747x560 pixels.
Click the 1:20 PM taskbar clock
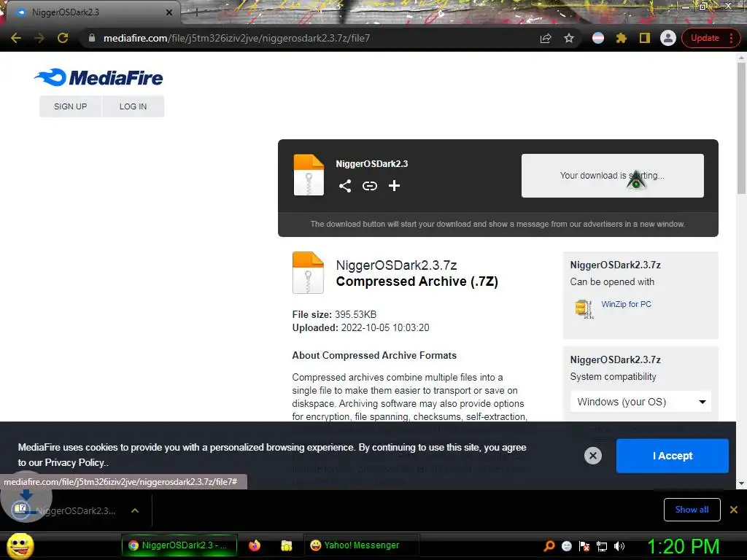683,546
